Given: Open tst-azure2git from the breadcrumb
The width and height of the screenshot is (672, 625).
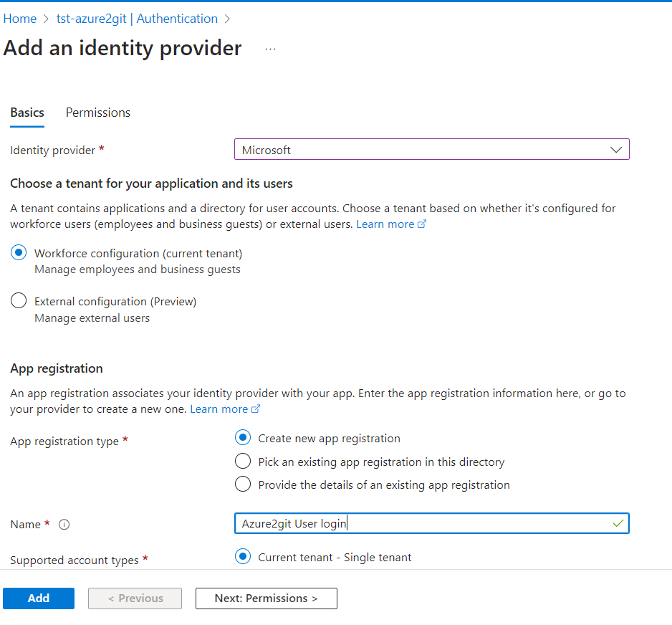Looking at the screenshot, I should pyautogui.click(x=91, y=19).
